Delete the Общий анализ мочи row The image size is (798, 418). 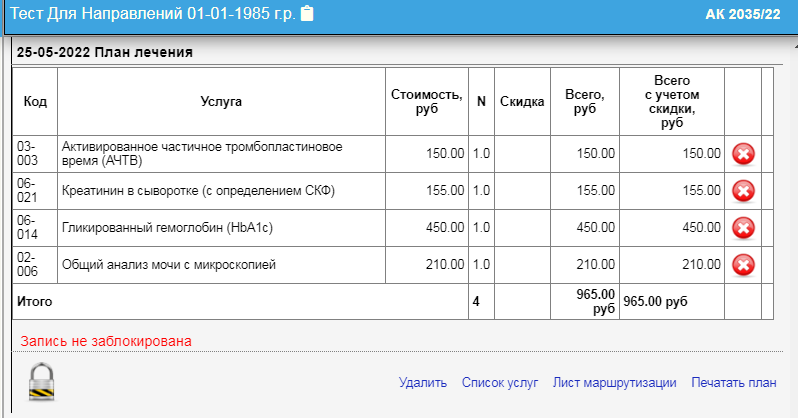(743, 265)
